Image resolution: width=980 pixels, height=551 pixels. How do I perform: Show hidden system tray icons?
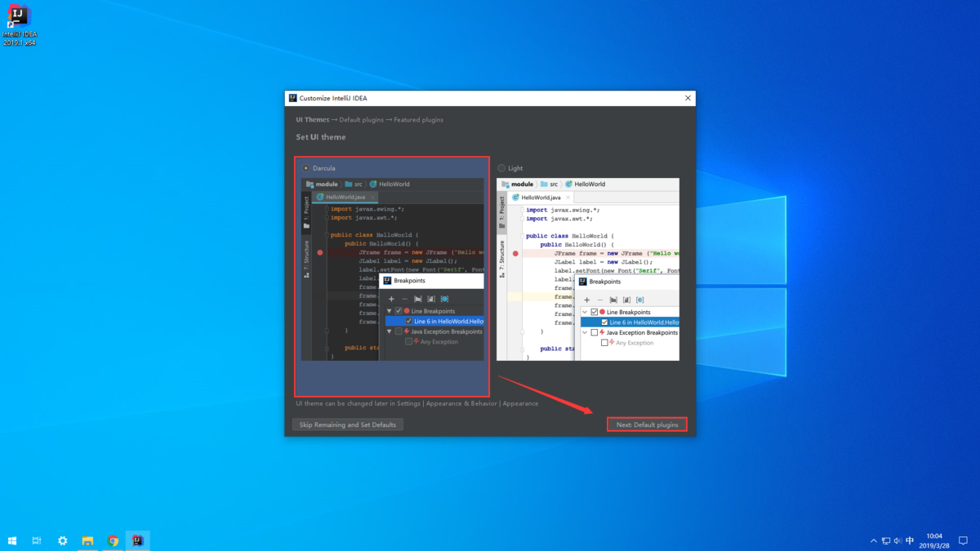click(x=874, y=540)
